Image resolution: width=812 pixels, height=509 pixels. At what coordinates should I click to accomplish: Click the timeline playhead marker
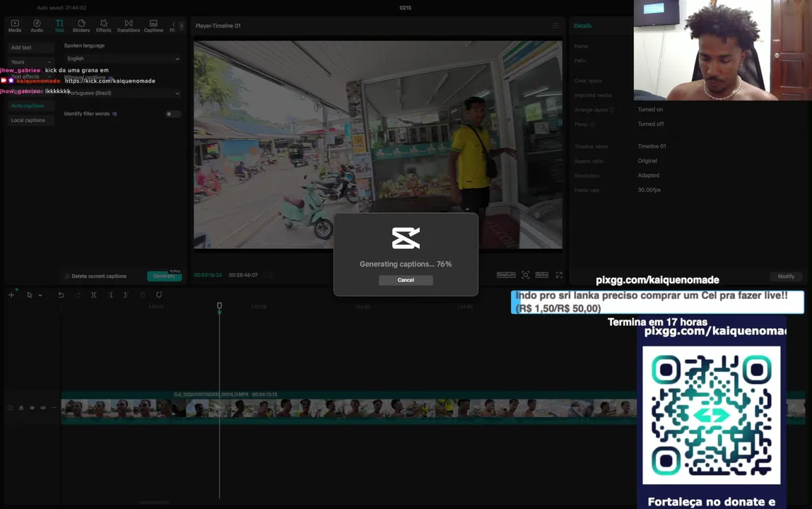(x=220, y=307)
